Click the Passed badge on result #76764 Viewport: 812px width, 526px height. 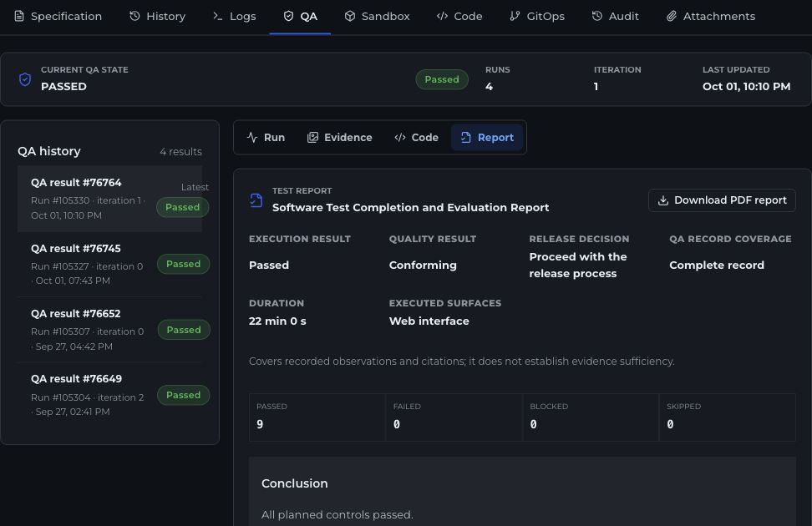click(x=182, y=207)
